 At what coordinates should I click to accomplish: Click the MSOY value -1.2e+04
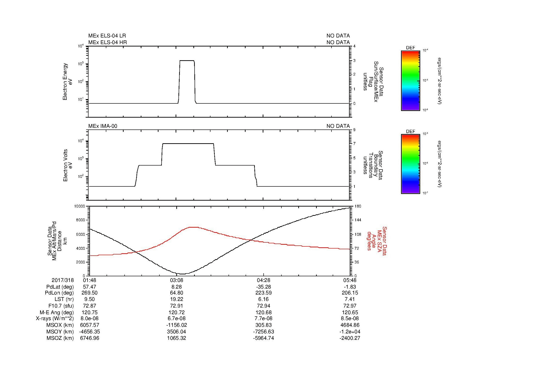350,332
